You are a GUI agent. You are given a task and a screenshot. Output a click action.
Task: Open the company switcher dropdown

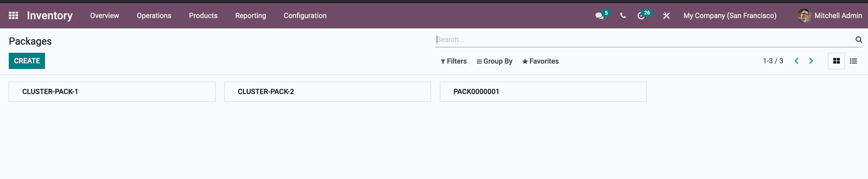pyautogui.click(x=730, y=15)
